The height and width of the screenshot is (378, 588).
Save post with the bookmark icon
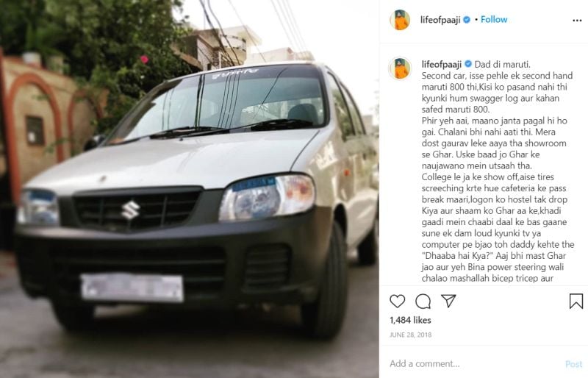576,301
